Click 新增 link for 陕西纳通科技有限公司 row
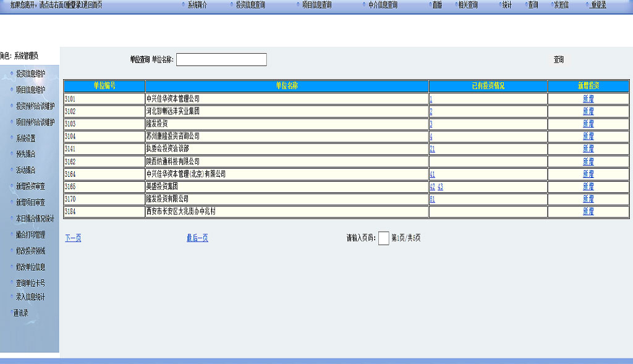This screenshot has width=633, height=364. (588, 162)
